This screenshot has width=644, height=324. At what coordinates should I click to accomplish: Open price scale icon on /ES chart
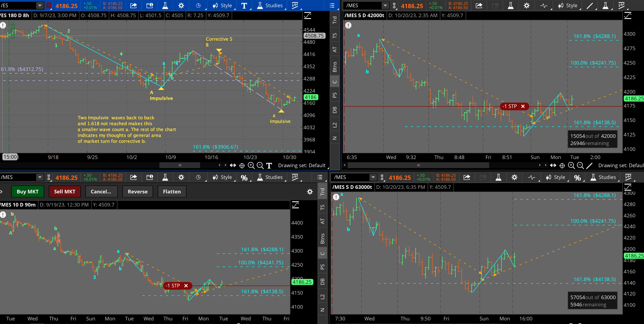308,16
